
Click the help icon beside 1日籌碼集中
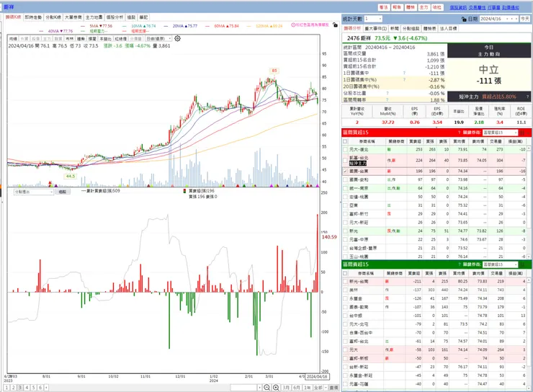click(x=404, y=73)
